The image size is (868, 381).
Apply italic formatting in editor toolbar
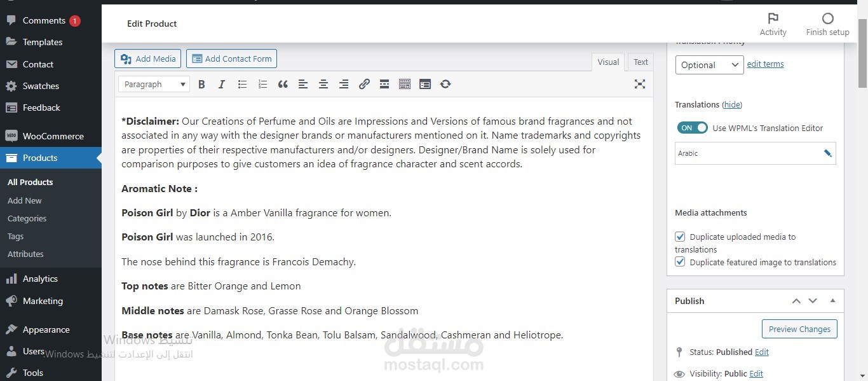[x=222, y=84]
